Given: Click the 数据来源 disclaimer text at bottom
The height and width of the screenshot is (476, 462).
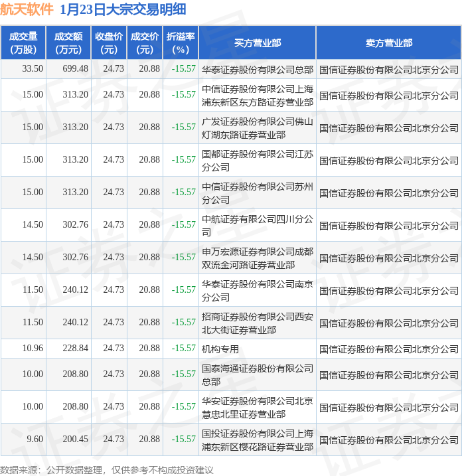Looking at the screenshot, I should [x=107, y=469].
